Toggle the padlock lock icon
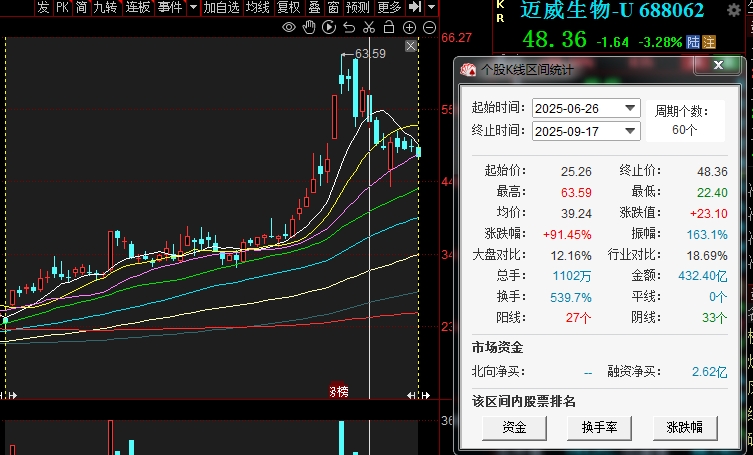 389,27
